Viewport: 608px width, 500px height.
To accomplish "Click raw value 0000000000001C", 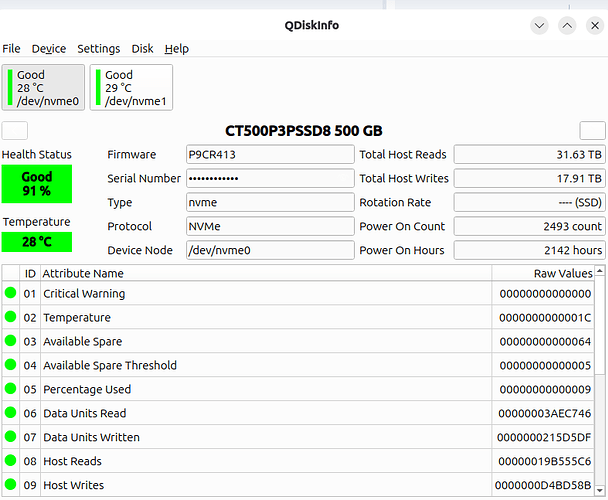I will click(x=545, y=318).
